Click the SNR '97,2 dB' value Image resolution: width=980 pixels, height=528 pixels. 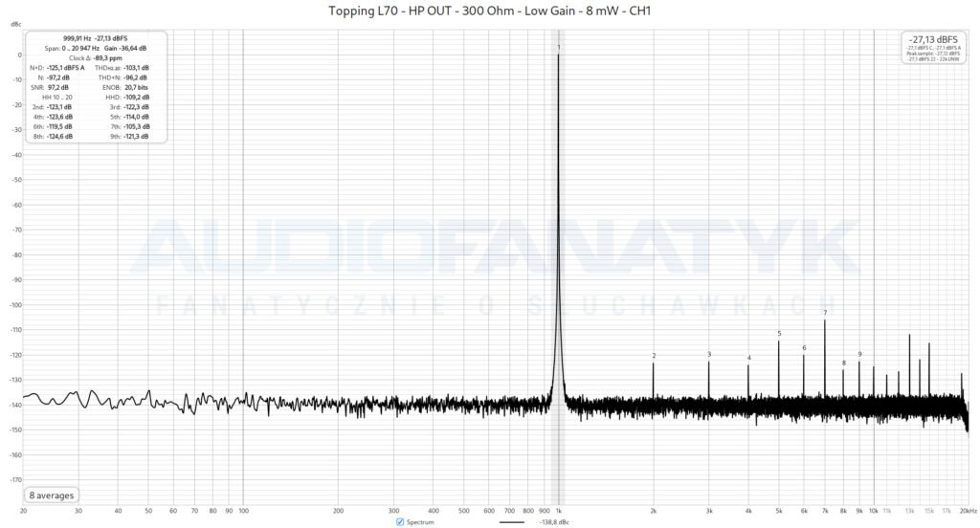[58, 87]
